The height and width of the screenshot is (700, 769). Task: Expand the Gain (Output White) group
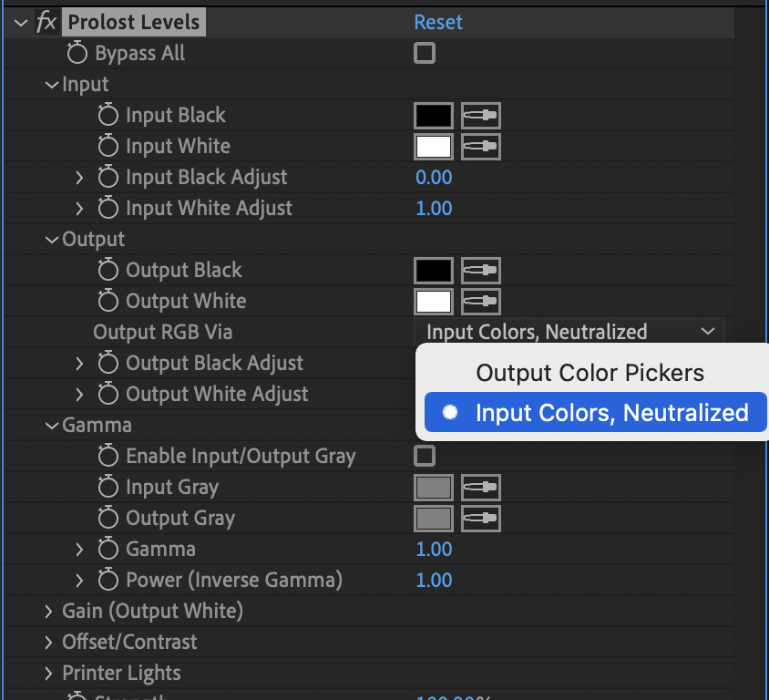point(48,612)
